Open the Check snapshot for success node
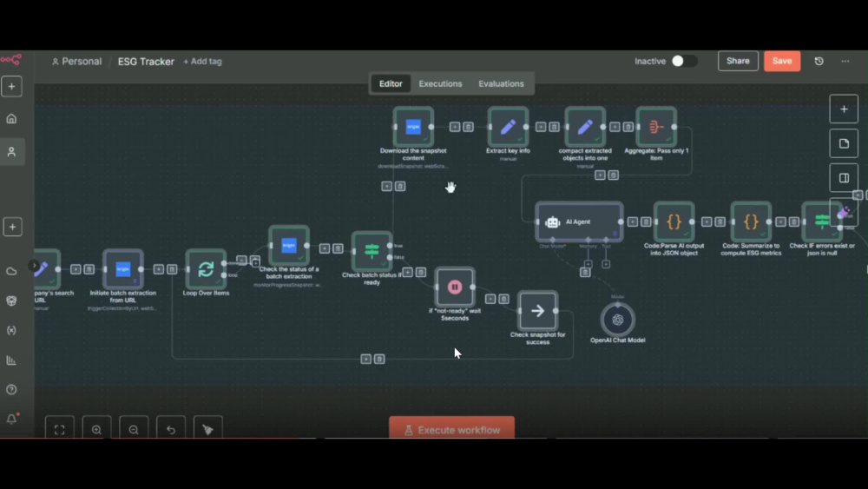This screenshot has height=489, width=868. point(537,311)
